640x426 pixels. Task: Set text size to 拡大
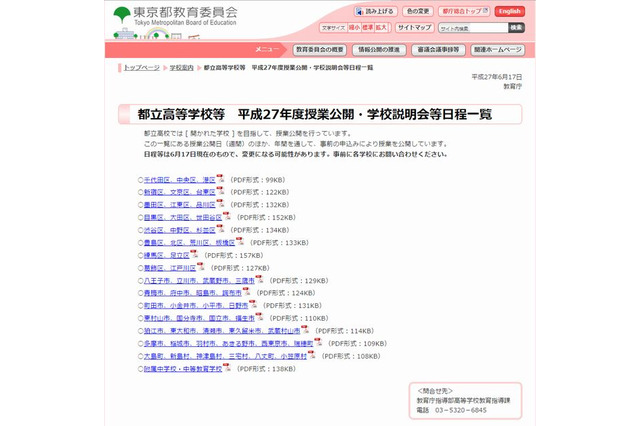381,27
